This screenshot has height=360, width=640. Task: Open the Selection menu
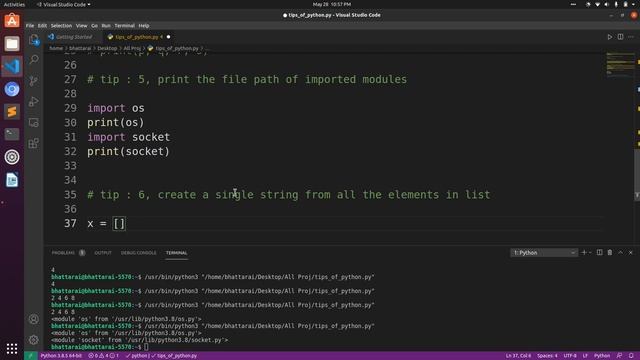pos(61,26)
